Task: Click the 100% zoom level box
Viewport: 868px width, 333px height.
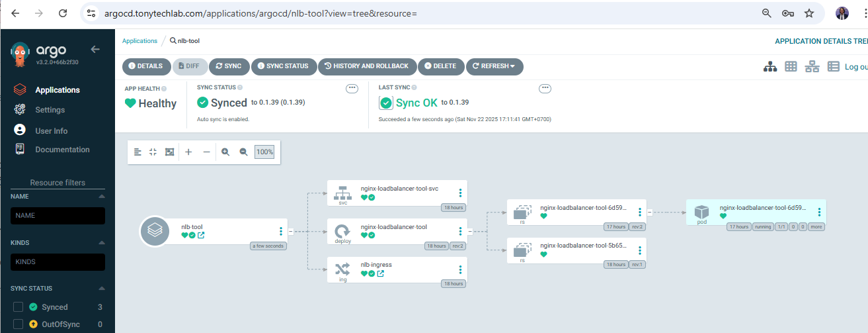Action: pos(264,152)
